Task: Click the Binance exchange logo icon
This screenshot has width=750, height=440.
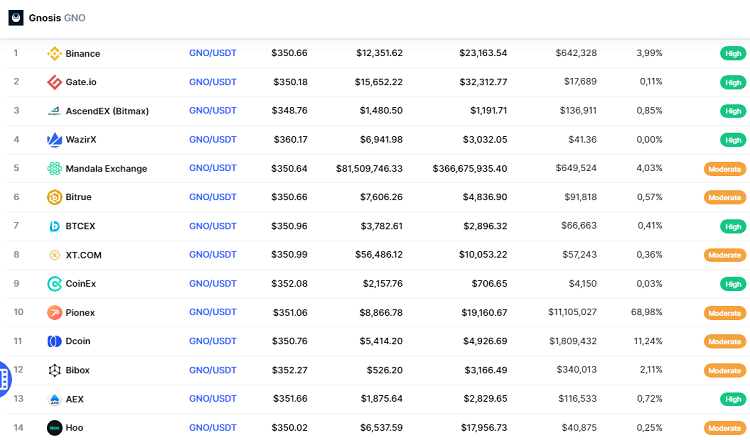Action: 55,53
